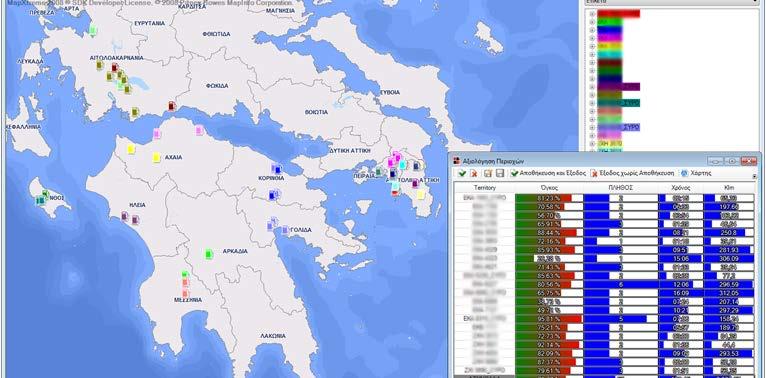
Task: Open the dropdown above the territory tree
Action: [671, 2]
